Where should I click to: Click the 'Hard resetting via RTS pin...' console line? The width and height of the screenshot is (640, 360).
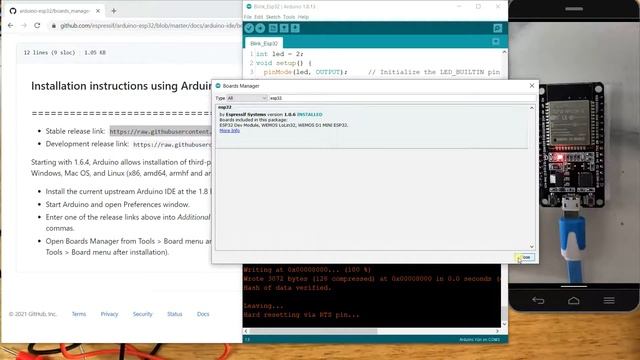coord(301,315)
